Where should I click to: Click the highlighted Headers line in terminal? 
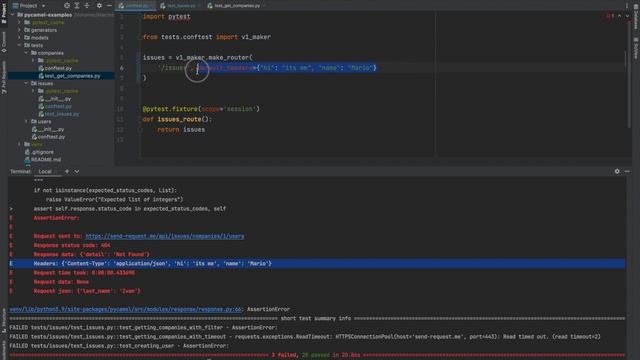tap(317, 264)
